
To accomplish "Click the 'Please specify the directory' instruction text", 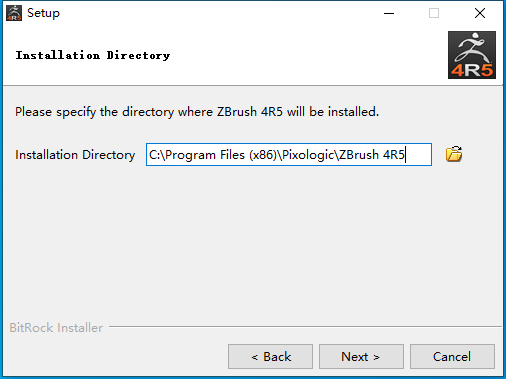I will (197, 112).
